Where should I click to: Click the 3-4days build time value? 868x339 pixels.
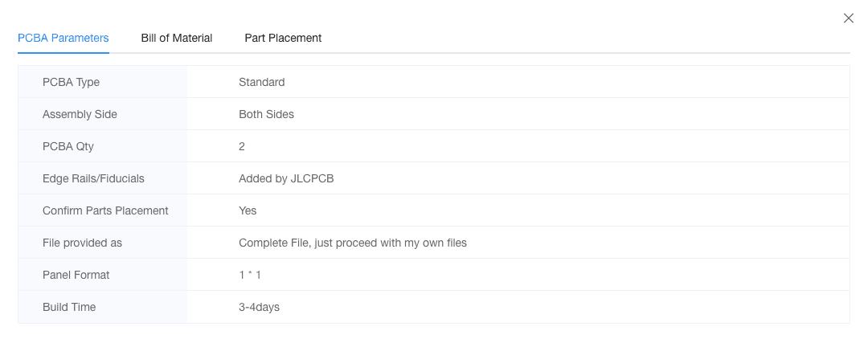pos(259,307)
